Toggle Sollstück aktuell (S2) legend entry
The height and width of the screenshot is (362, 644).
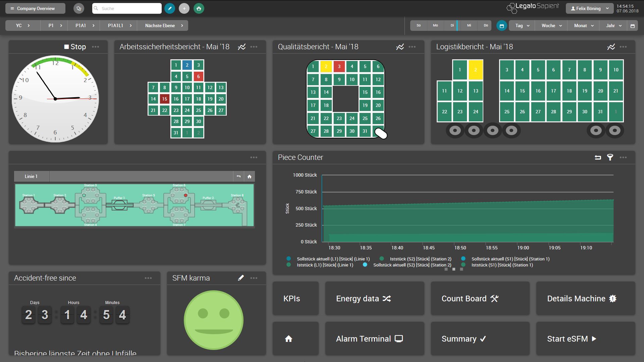407,265
